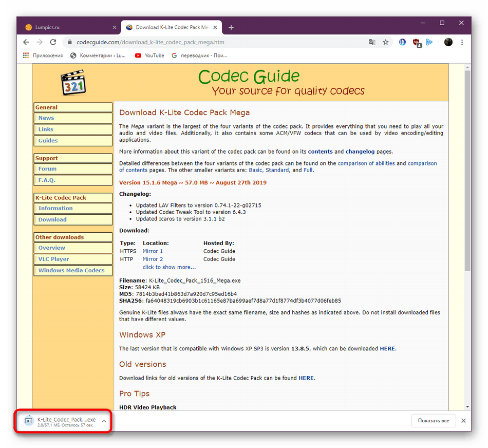The height and width of the screenshot is (448, 488).
Task: Click the filename K-Lite_Codec_Pack_1516_Mega.exe
Action: pyautogui.click(x=195, y=281)
